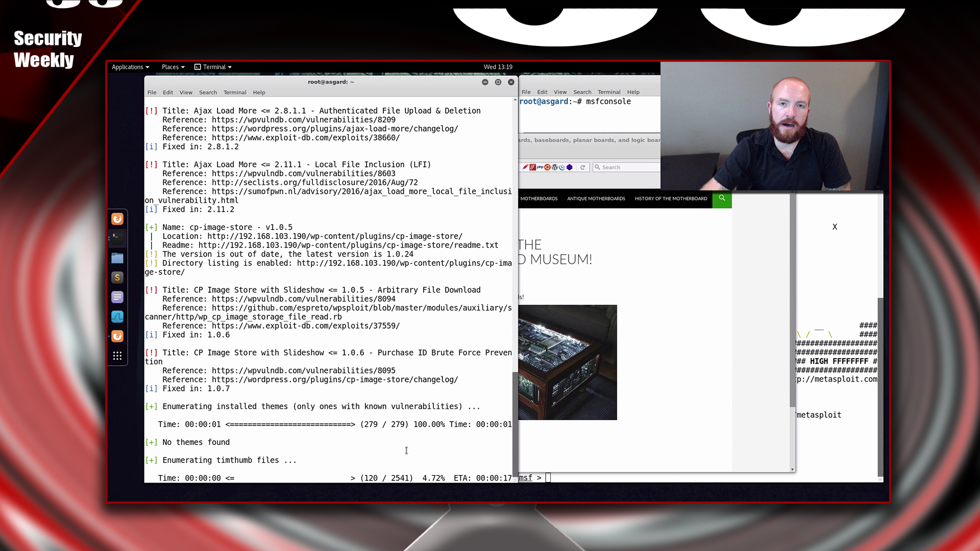980x551 pixels.
Task: Click the PHP icon in the URL bar
Action: pos(540,167)
